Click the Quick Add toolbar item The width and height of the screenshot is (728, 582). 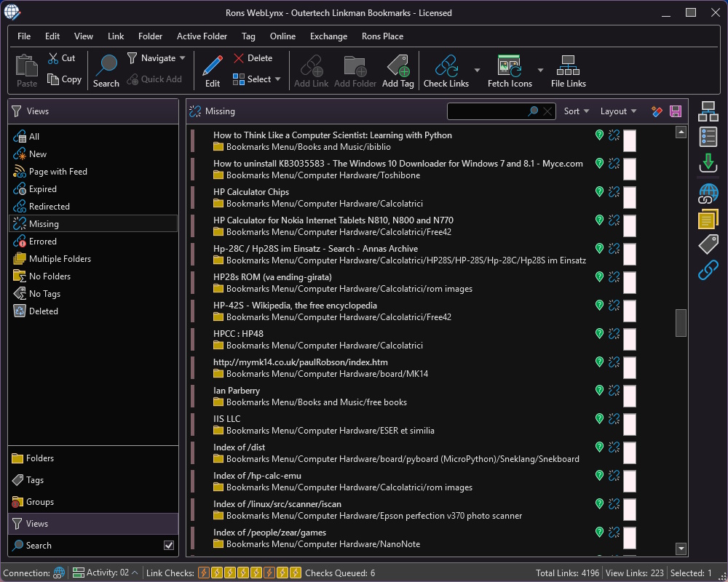(154, 79)
